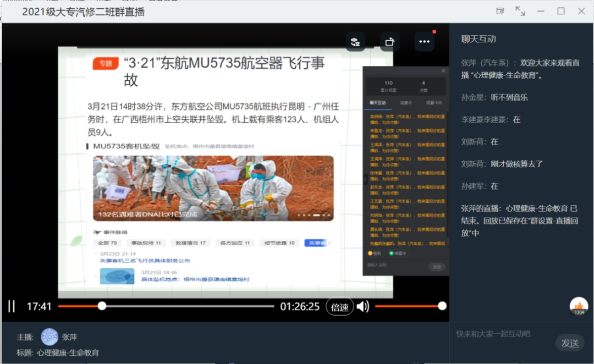Screen dimensions: 594x364
Task: Click the title text 心理健康-生命教育
Action: click(68, 353)
